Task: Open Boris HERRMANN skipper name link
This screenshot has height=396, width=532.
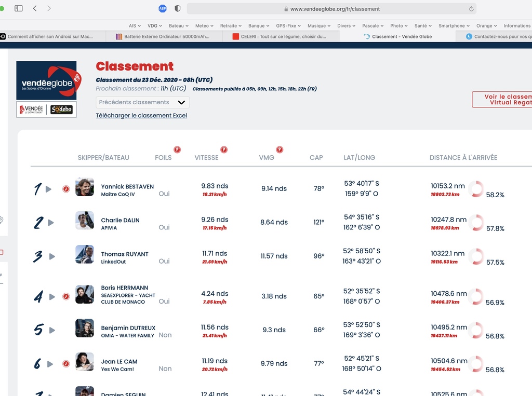Action: [125, 288]
